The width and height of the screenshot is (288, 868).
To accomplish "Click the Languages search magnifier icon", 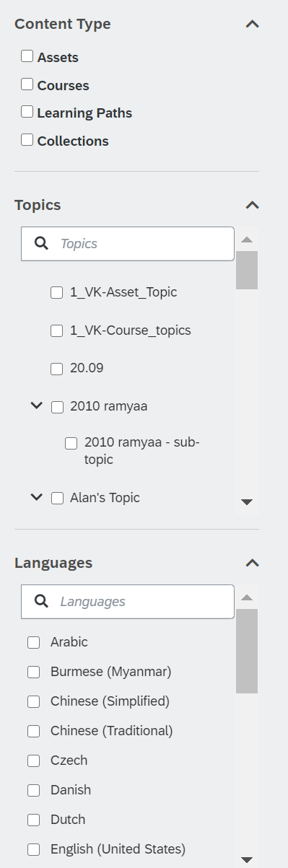I will point(42,601).
